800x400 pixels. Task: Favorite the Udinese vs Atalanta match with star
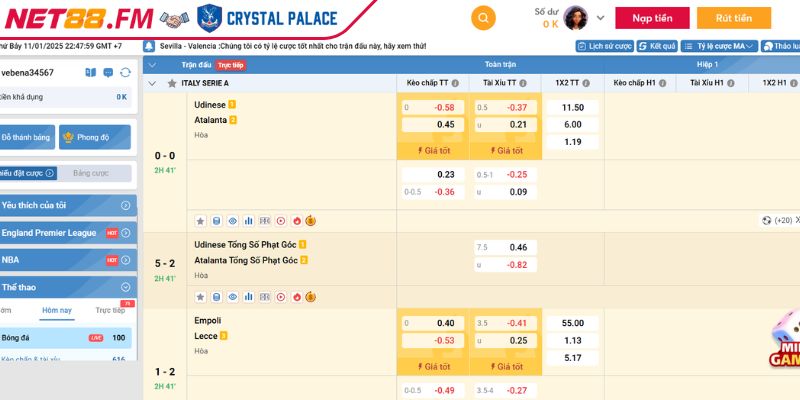tap(200, 220)
